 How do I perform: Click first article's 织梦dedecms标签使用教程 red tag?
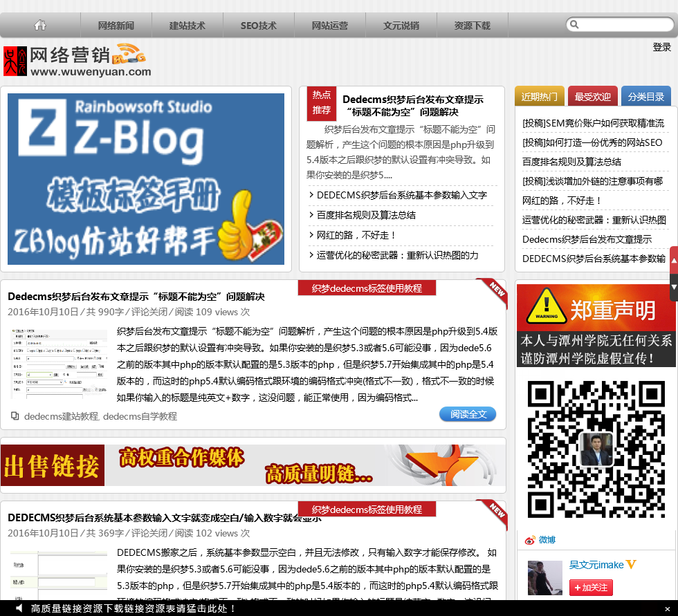(367, 288)
